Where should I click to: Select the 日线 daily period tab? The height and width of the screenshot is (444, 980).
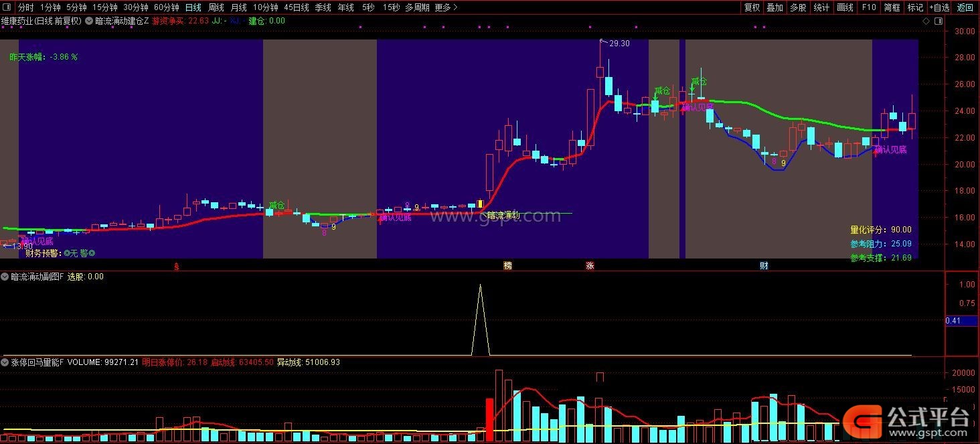click(x=193, y=7)
